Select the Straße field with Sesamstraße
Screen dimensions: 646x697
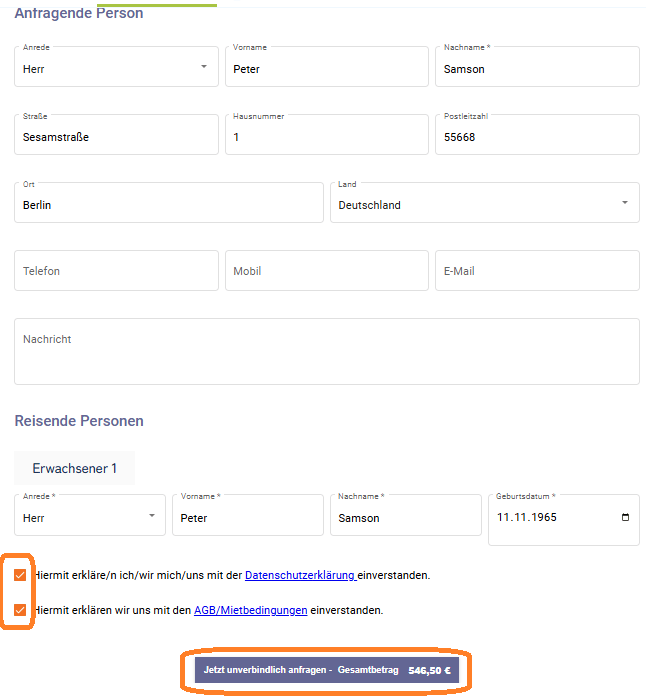point(116,134)
